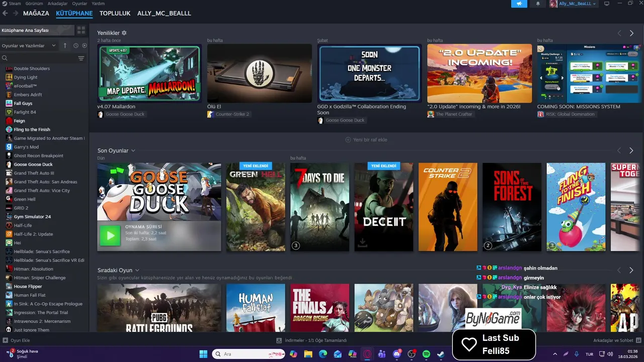The width and height of the screenshot is (644, 362).
Task: Show next Son Oyunlar shelf items arrow
Action: [631, 151]
